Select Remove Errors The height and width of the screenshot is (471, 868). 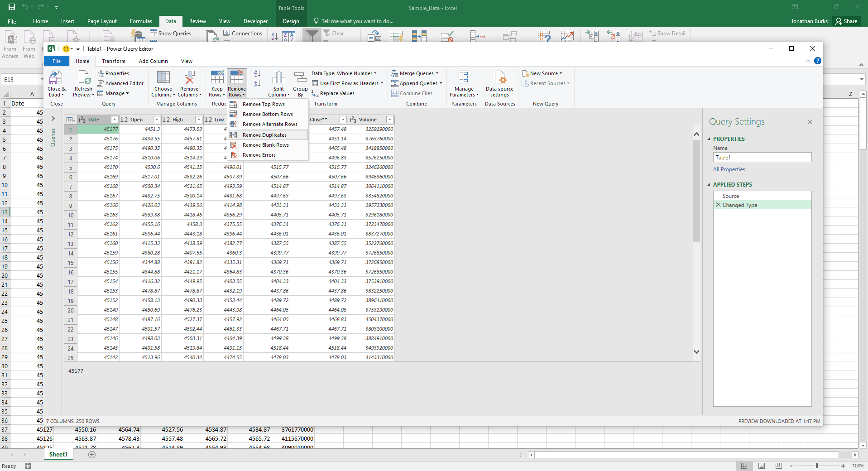268,155
